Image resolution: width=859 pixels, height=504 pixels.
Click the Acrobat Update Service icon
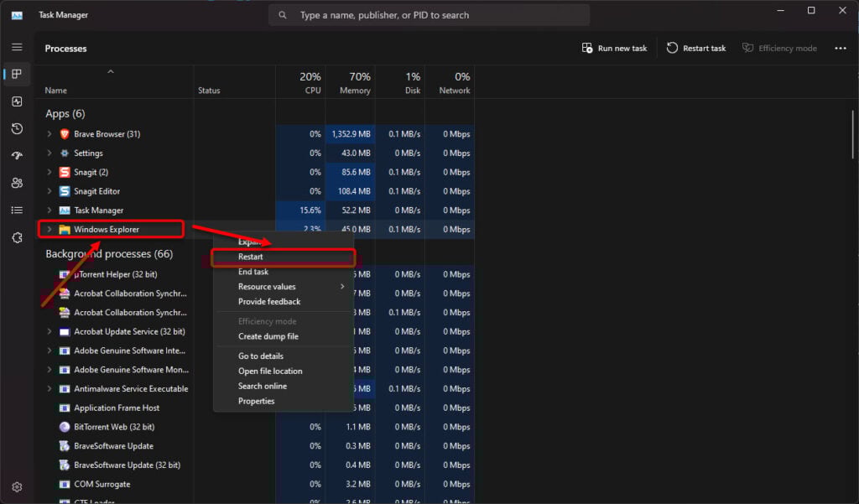pyautogui.click(x=65, y=331)
